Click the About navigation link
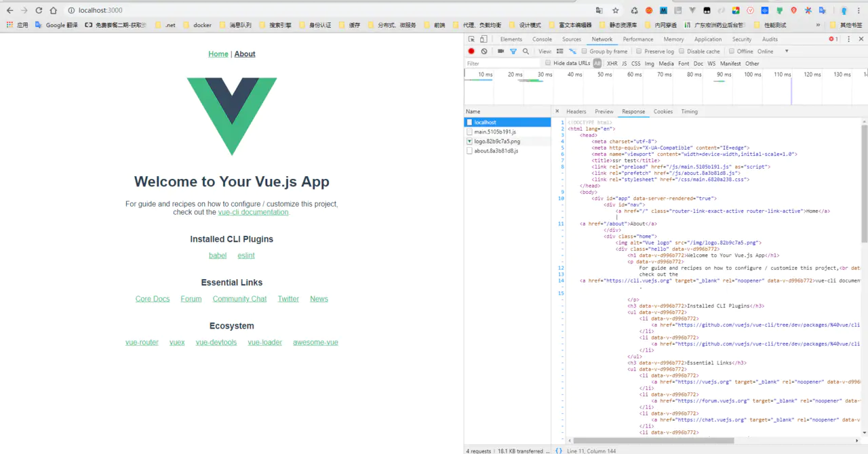The height and width of the screenshot is (454, 868). 245,54
